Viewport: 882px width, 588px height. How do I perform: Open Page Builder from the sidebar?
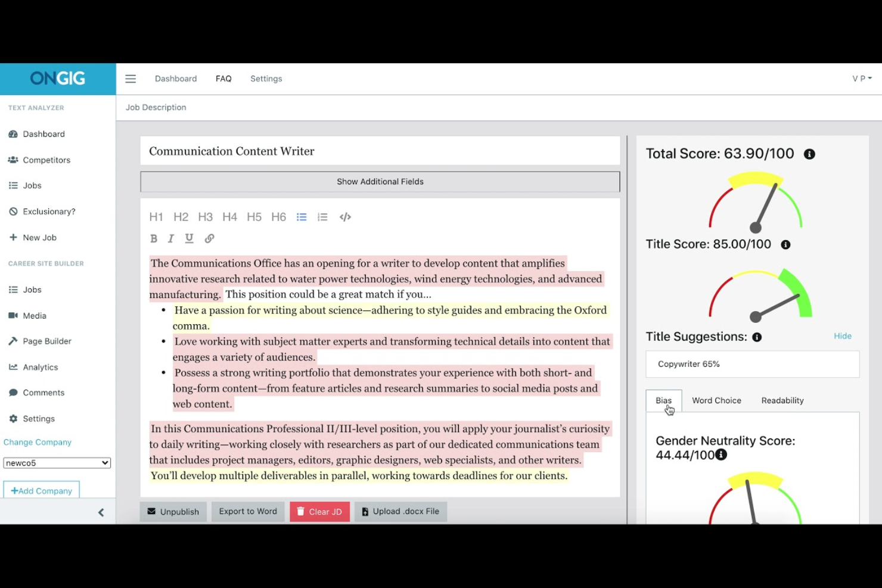tap(46, 341)
